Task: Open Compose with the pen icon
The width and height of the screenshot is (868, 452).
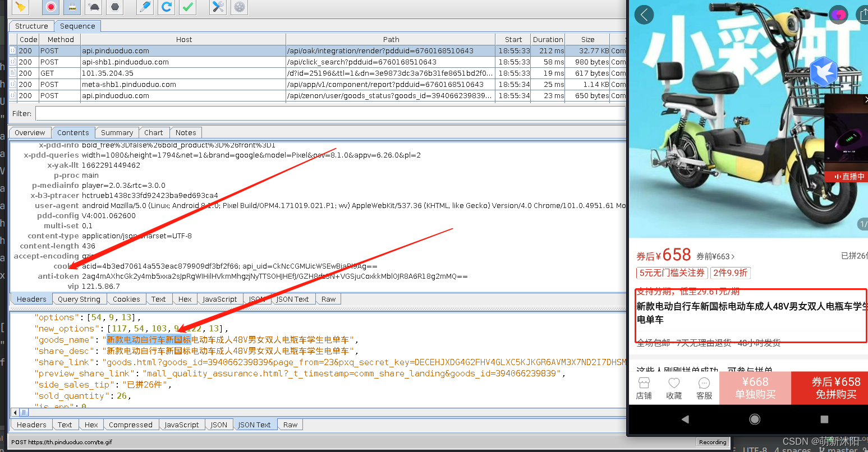Action: pos(145,7)
